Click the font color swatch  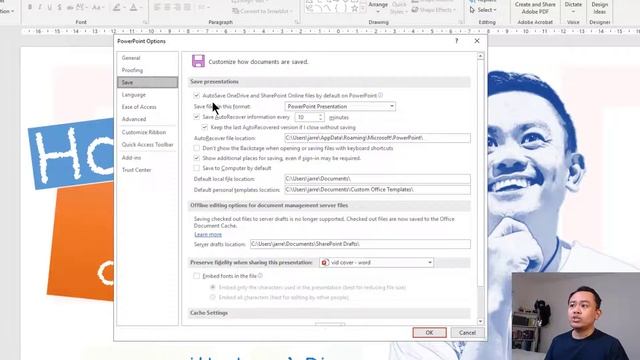133,7
